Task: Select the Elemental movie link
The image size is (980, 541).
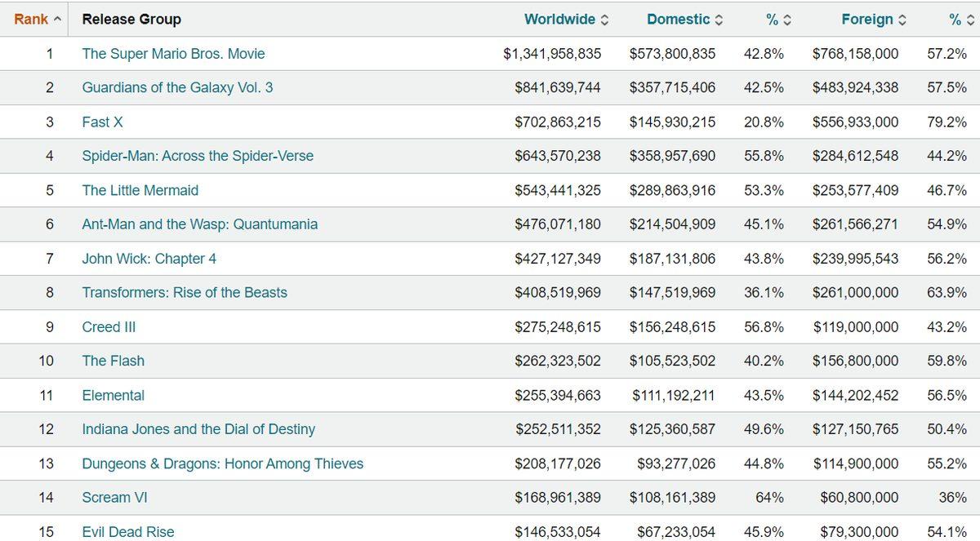Action: pyautogui.click(x=113, y=396)
